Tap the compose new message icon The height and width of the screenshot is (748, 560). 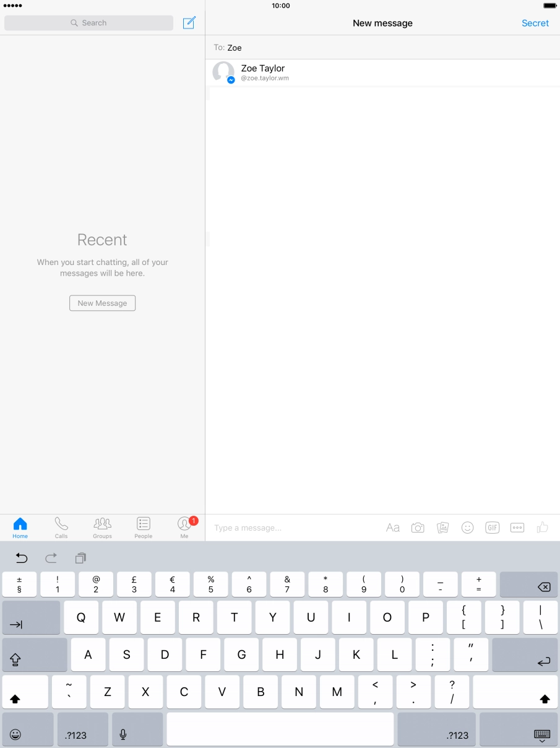coord(189,23)
